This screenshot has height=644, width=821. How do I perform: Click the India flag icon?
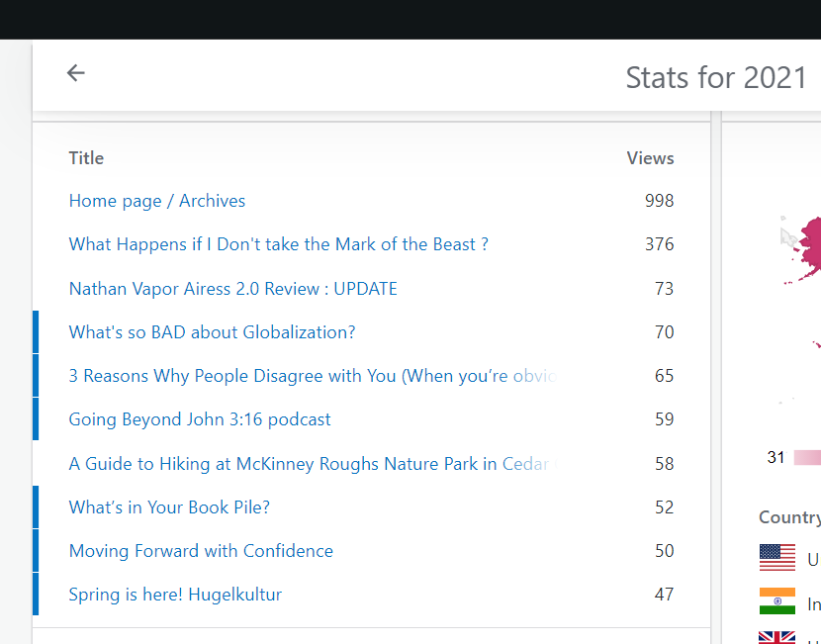click(776, 601)
